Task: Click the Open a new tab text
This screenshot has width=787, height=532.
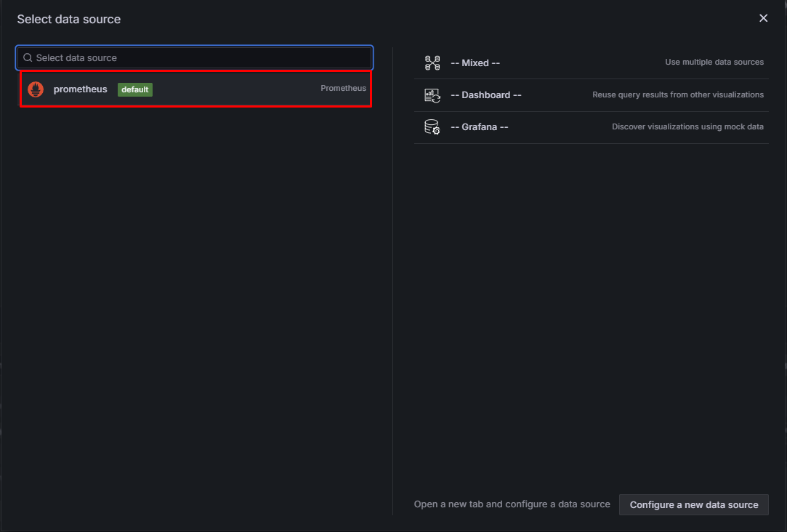Action: pyautogui.click(x=512, y=504)
